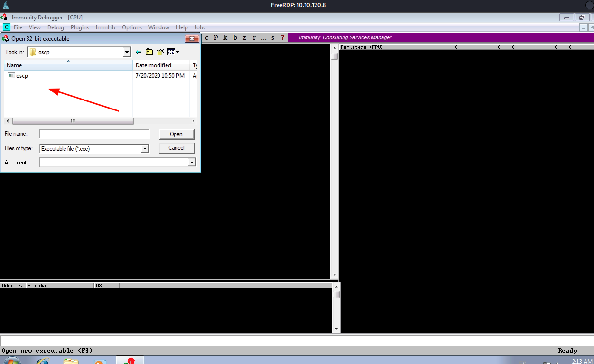Viewport: 594px width, 364px height.
Task: Click the Hex dump column header
Action: click(60, 286)
